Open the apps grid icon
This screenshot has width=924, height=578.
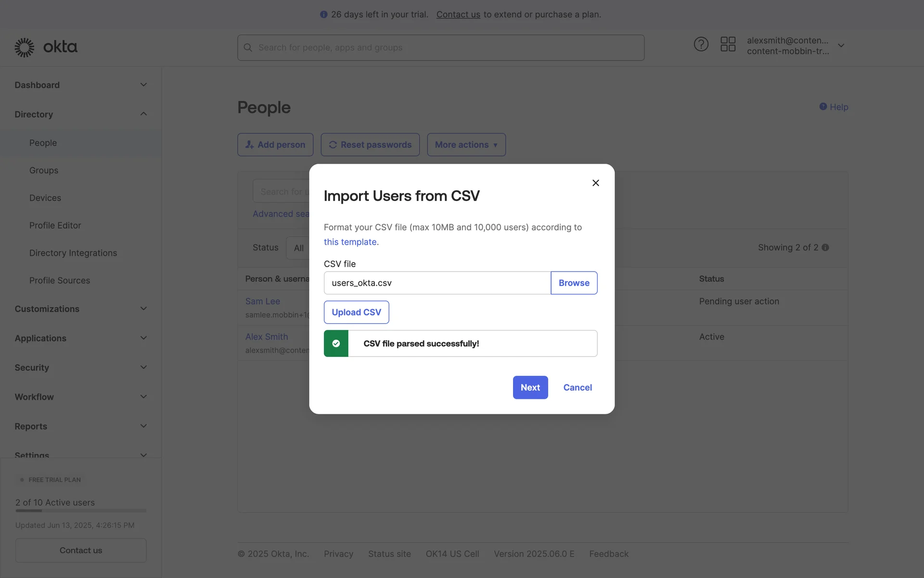click(728, 44)
